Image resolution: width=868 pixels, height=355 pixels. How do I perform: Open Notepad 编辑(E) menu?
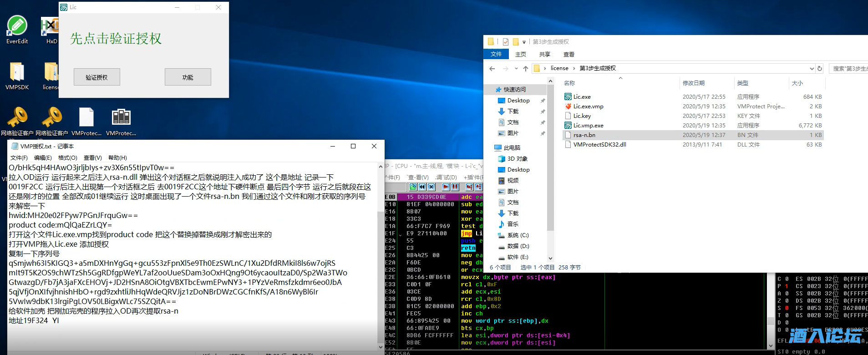tap(43, 157)
